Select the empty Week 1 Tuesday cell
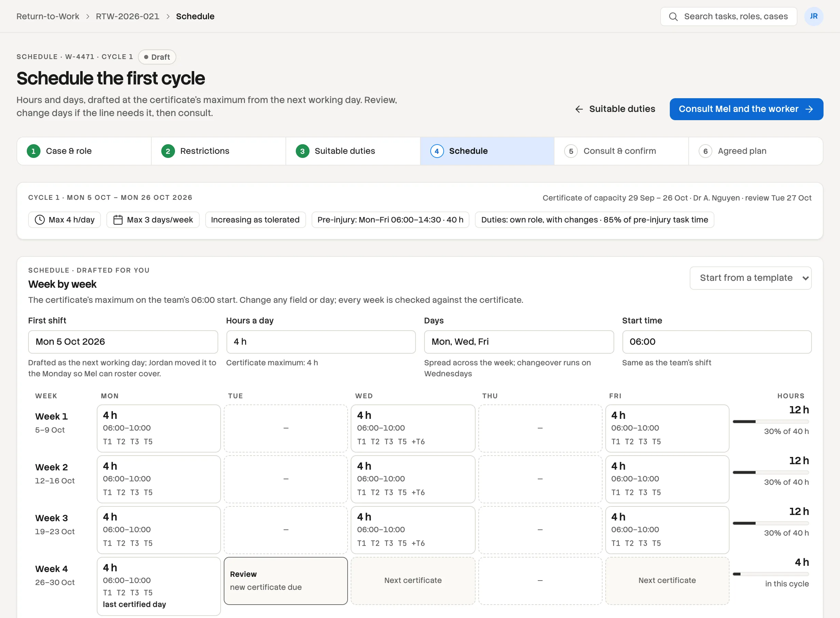Screen dimensions: 840x618 pyautogui.click(x=286, y=428)
